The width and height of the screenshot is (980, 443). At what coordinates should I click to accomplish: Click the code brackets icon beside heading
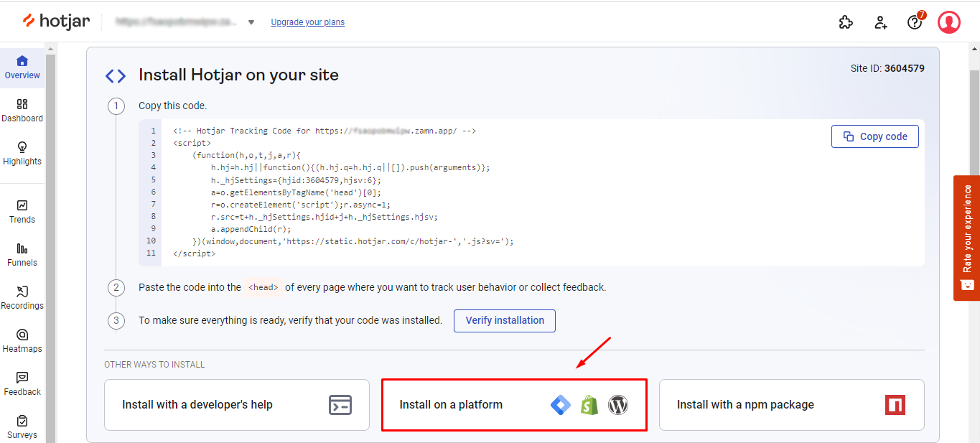[x=116, y=76]
